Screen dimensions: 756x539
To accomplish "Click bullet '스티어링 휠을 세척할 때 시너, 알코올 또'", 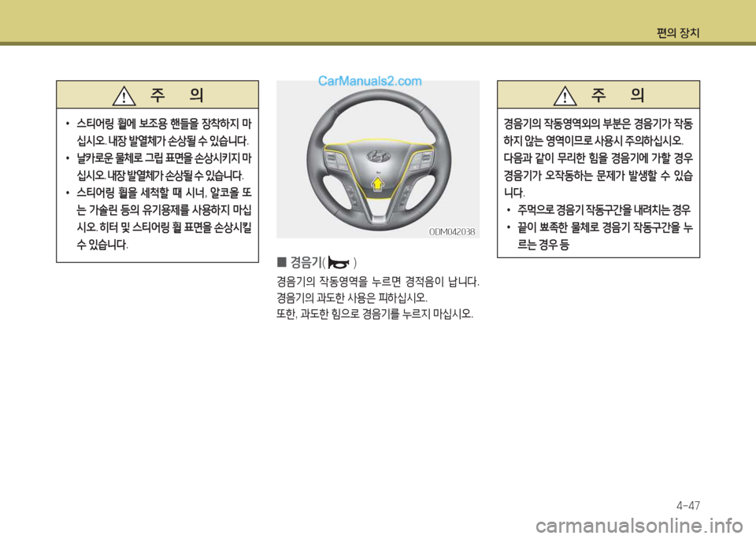I will point(164,193).
